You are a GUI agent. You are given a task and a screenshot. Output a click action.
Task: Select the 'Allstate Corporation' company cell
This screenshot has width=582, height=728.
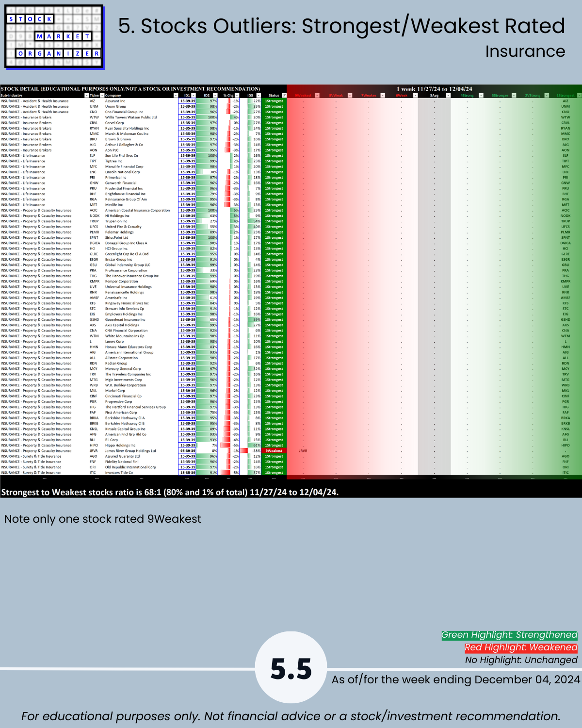122,358
